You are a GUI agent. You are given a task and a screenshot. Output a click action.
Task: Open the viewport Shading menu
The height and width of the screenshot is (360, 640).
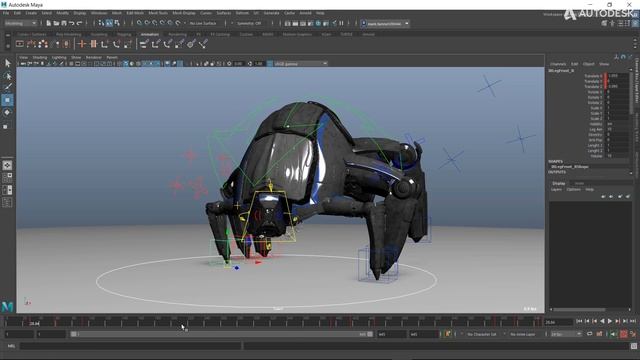tap(40, 58)
